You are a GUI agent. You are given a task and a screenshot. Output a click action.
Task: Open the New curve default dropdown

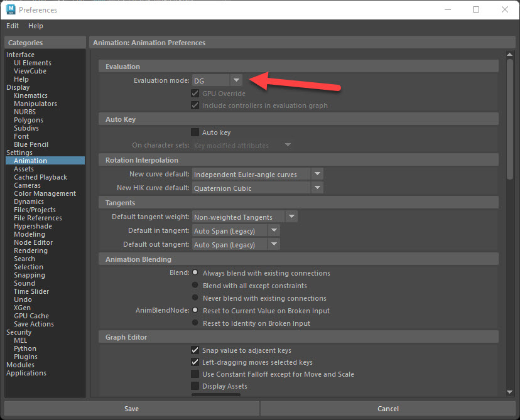click(x=317, y=174)
